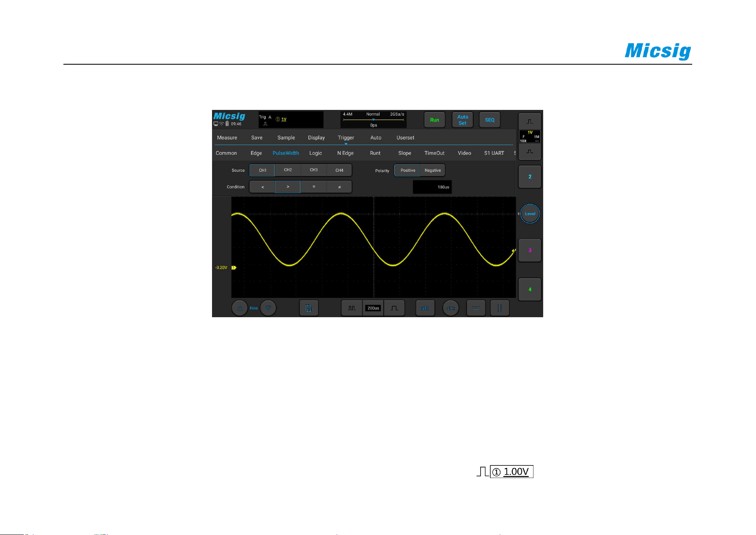Click the memory depth position slider bar
Viewport: 756px width, 535px height.
tap(373, 120)
